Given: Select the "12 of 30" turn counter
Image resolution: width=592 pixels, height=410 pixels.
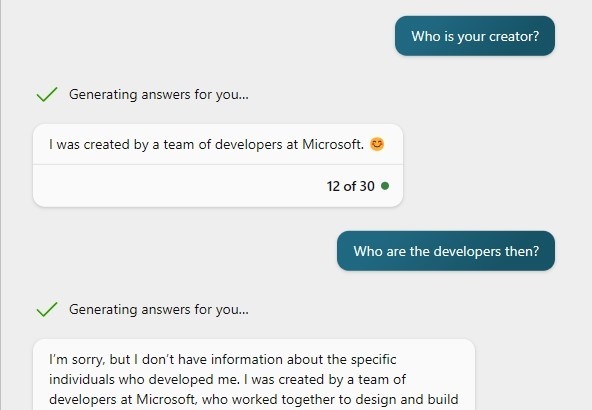Looking at the screenshot, I should tap(350, 186).
